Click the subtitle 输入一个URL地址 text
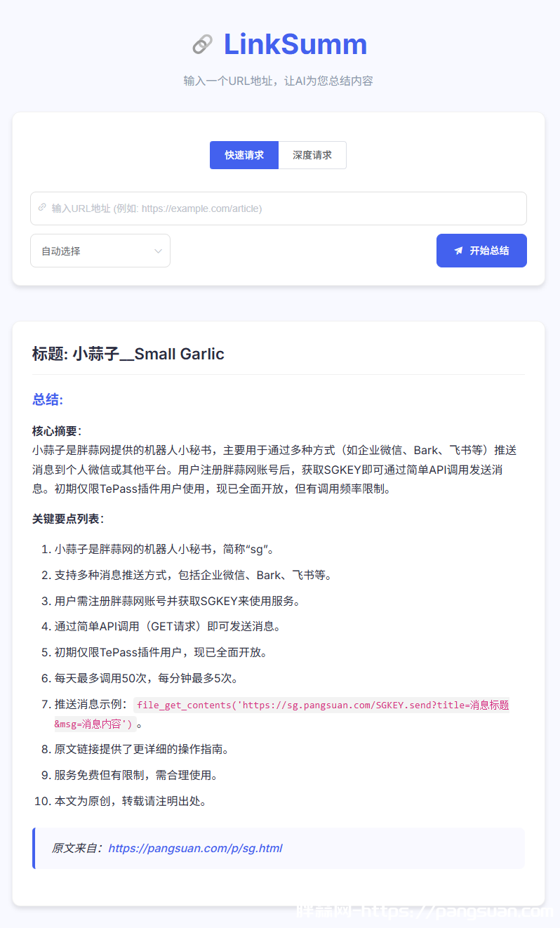 [278, 81]
